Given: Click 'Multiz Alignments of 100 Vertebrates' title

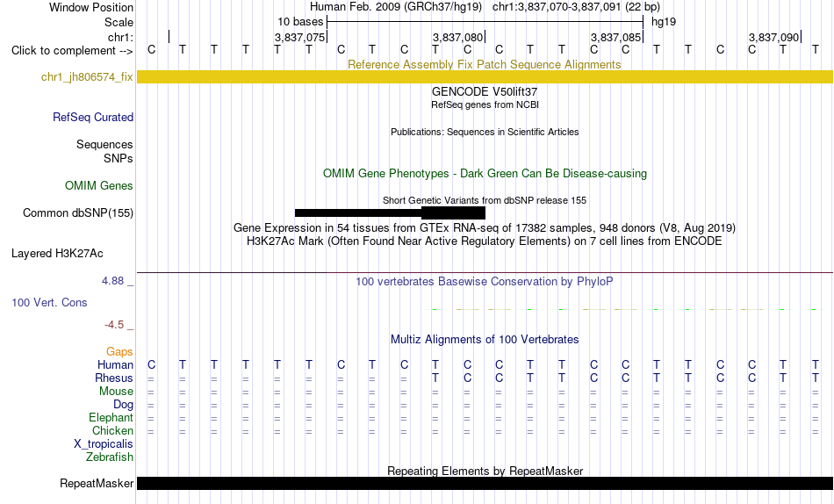Looking at the screenshot, I should pos(485,340).
